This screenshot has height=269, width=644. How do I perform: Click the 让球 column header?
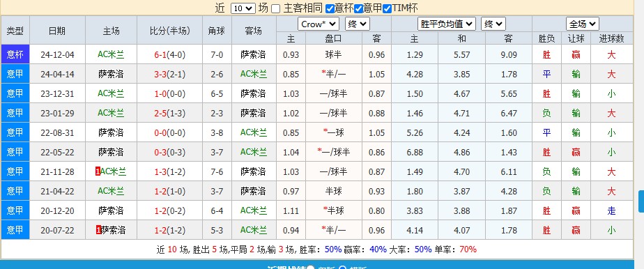(576, 38)
